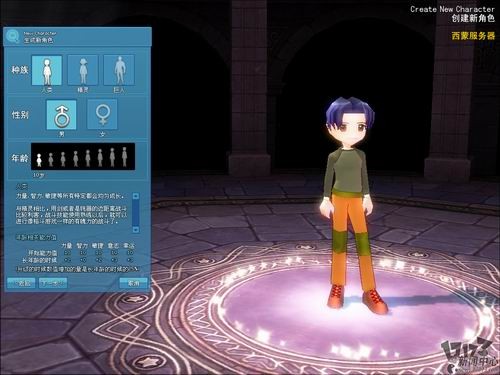Choose the third age figure
The width and height of the screenshot is (500, 375).
(63, 159)
